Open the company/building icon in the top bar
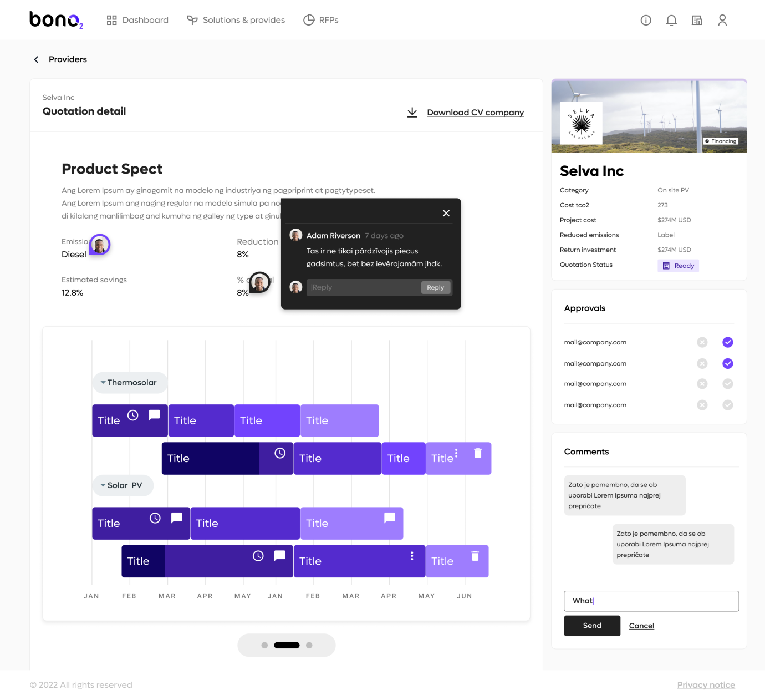 pyautogui.click(x=697, y=20)
